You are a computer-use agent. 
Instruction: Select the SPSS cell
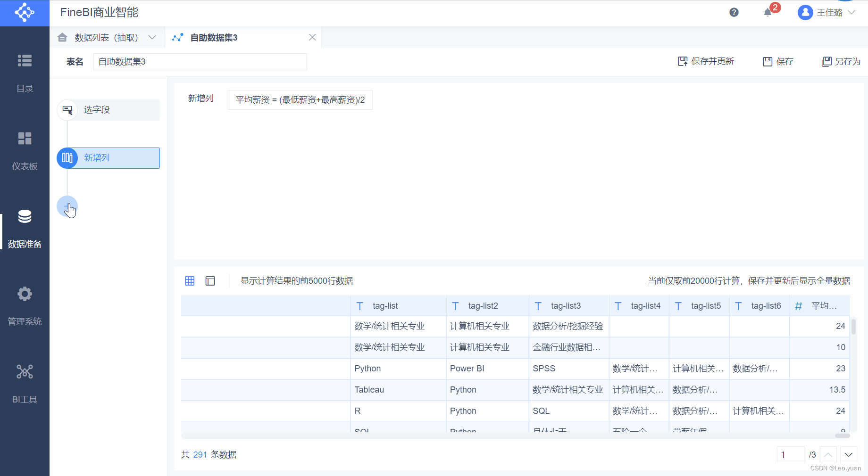pyautogui.click(x=569, y=369)
